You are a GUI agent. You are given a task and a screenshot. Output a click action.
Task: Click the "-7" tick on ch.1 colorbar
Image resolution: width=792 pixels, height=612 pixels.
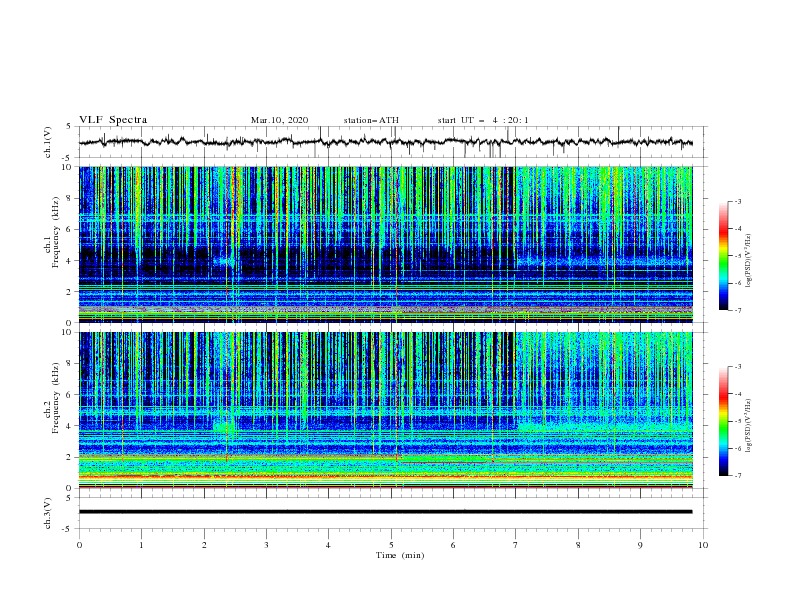tap(738, 310)
